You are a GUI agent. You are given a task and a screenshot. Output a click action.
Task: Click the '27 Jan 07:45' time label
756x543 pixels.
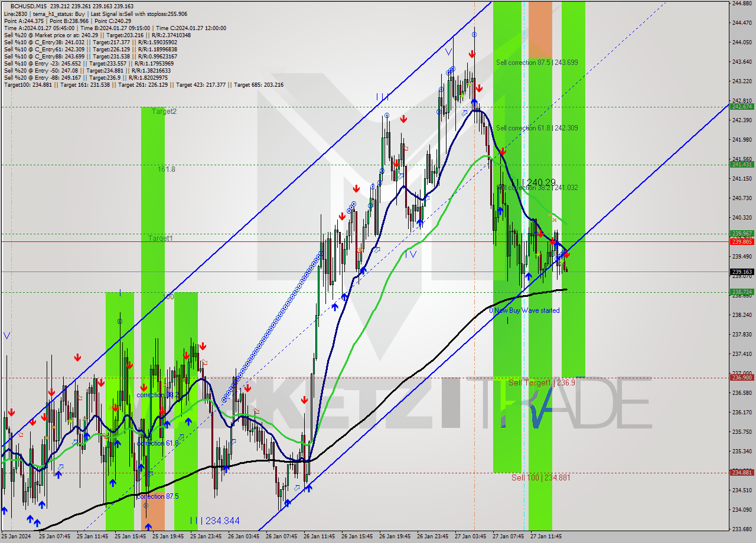click(508, 537)
